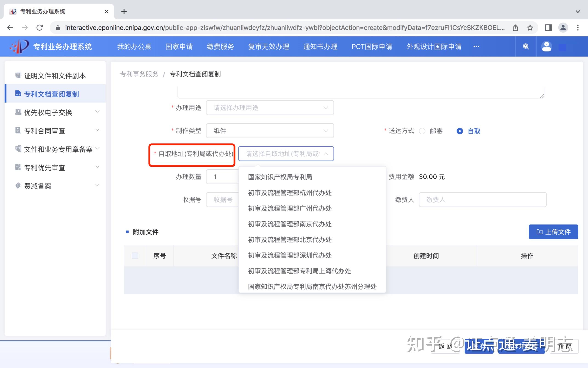This screenshot has width=588, height=368.
Task: Click icon beside 文件和业务专用章备案
Action: 18,149
